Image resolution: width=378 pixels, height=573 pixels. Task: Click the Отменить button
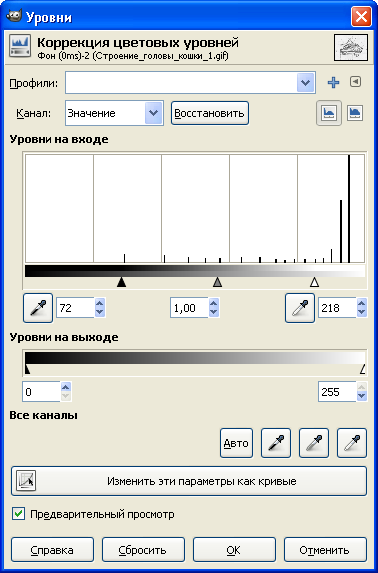click(x=325, y=550)
